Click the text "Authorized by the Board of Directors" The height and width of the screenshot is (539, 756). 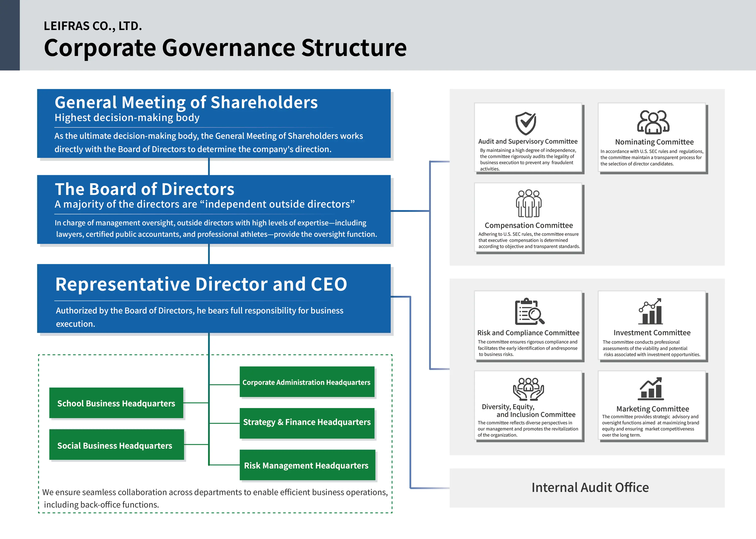pyautogui.click(x=199, y=317)
